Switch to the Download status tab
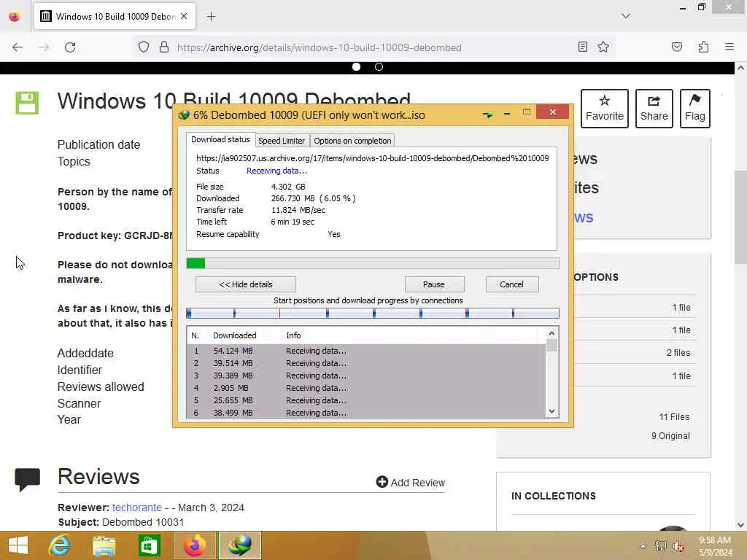This screenshot has width=747, height=560. 220,139
